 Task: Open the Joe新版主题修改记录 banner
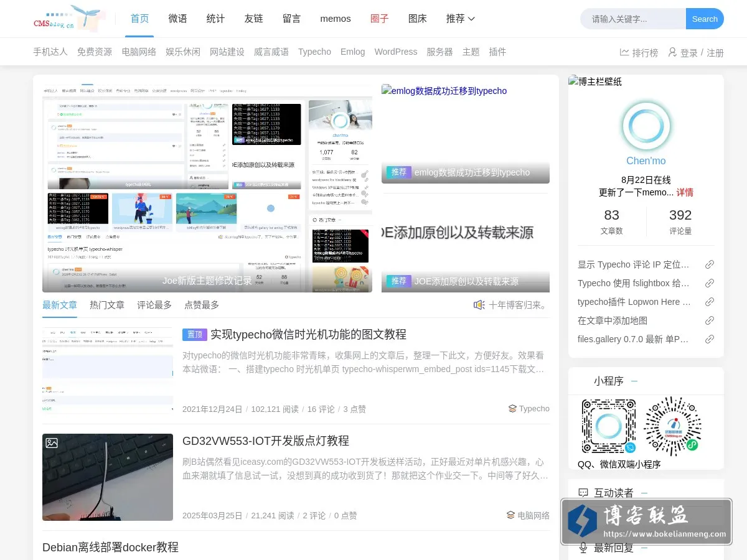pos(207,188)
